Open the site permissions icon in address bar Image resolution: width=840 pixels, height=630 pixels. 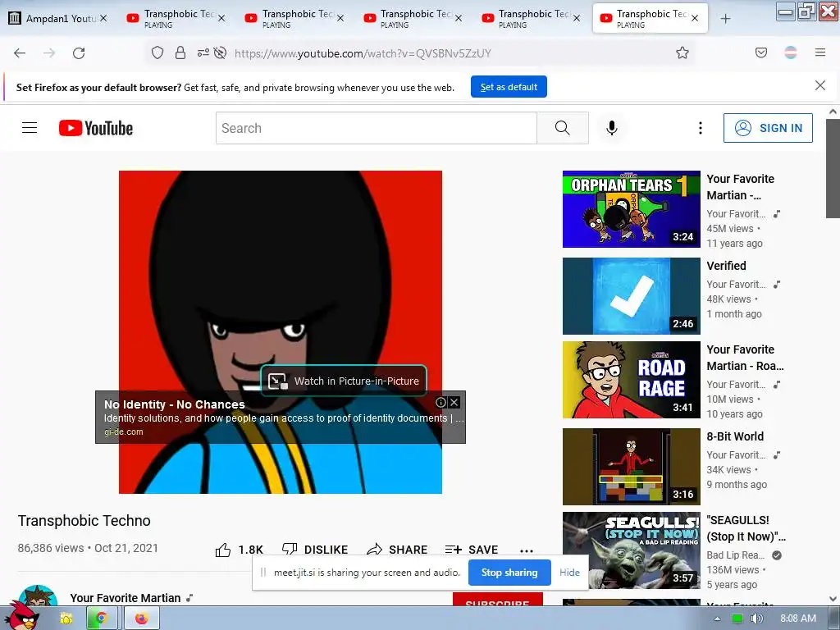click(x=203, y=52)
